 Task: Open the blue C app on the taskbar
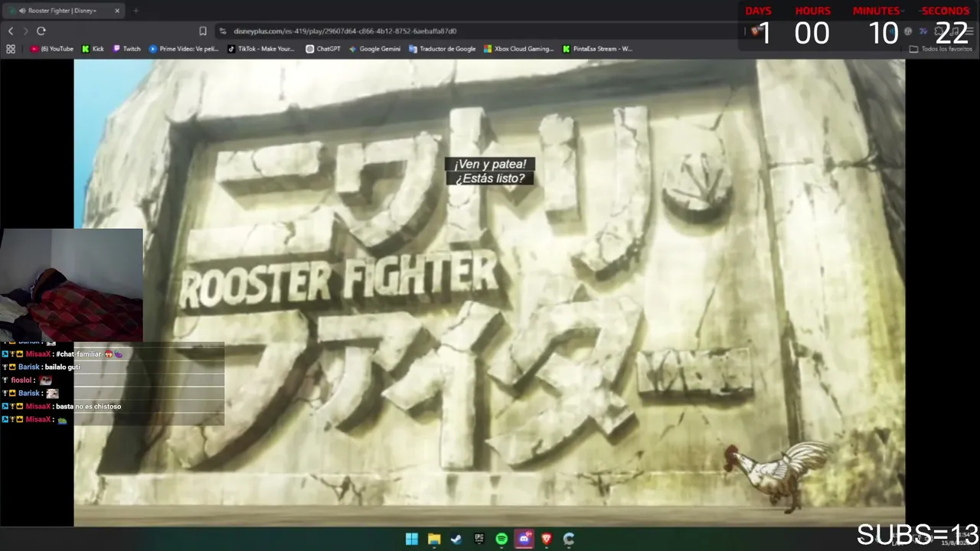(x=569, y=539)
